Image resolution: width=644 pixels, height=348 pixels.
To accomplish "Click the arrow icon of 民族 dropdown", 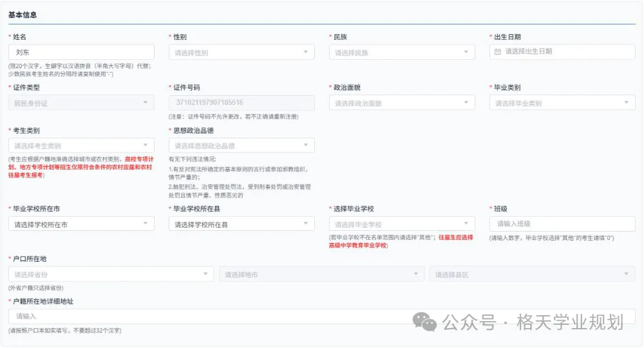I will point(466,51).
